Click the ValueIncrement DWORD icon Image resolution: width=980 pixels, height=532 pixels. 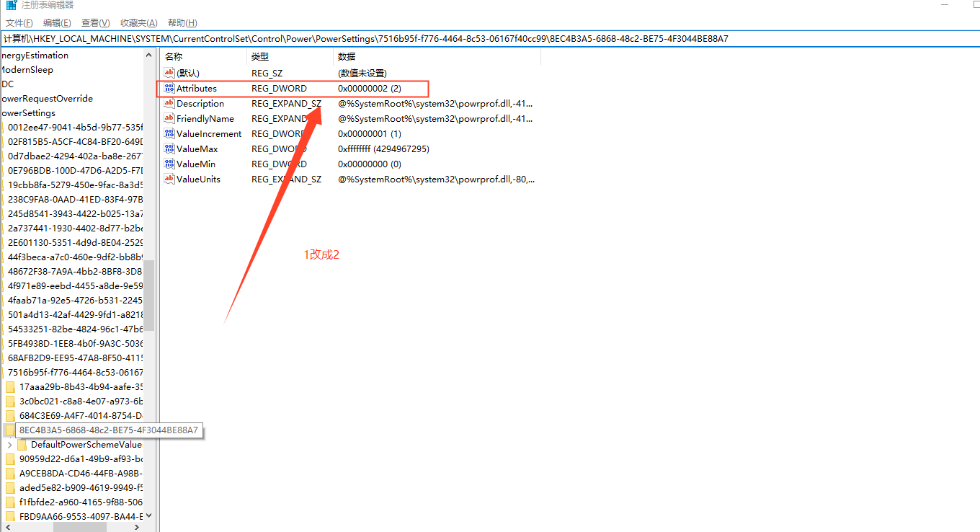click(169, 134)
